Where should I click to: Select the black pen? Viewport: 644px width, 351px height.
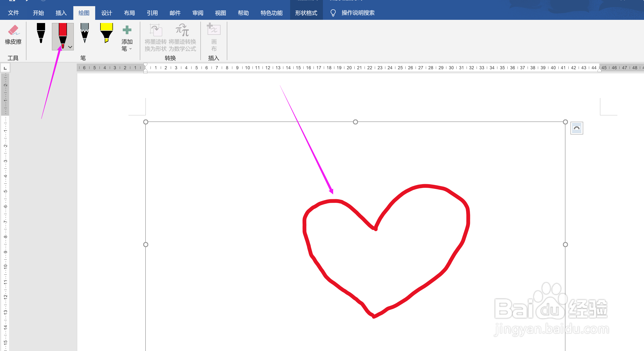[41, 33]
